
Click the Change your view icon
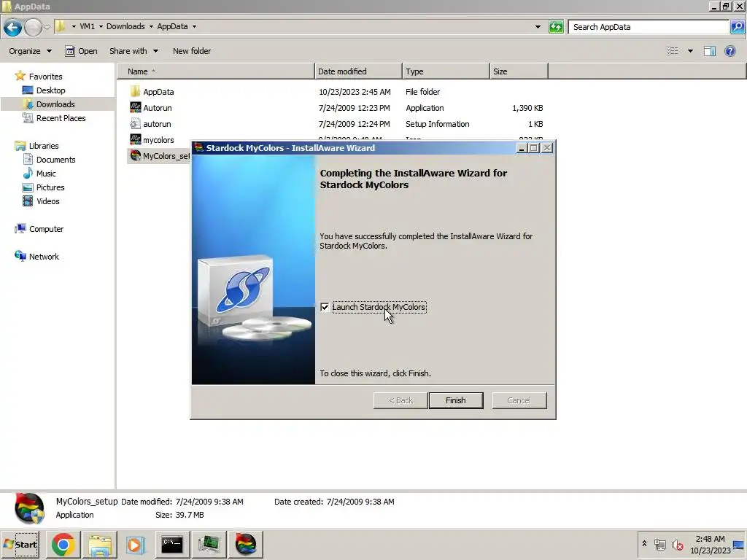[x=672, y=51]
